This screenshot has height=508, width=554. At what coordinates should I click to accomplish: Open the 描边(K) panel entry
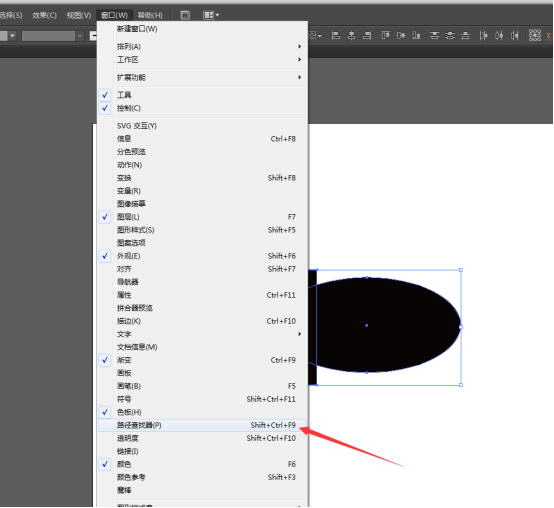coord(203,321)
